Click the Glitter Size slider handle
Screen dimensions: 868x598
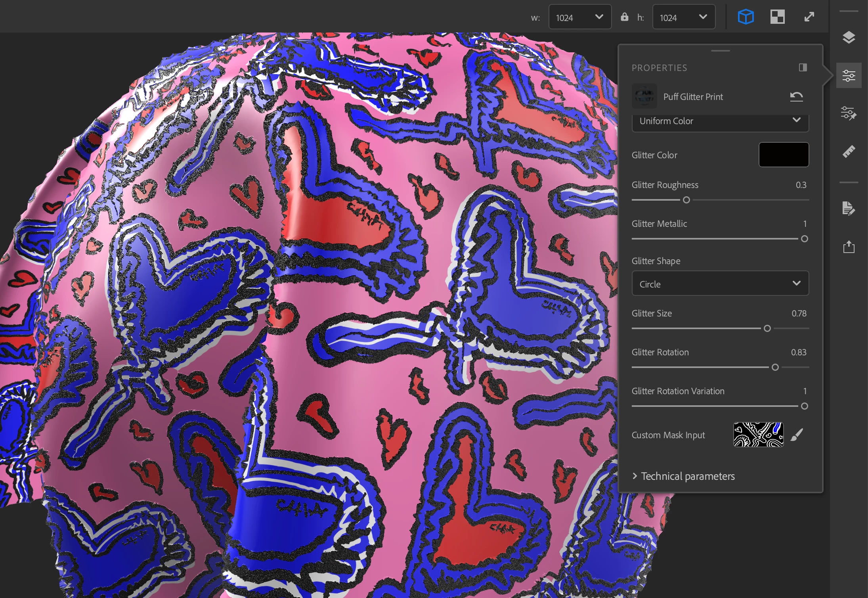coord(767,328)
